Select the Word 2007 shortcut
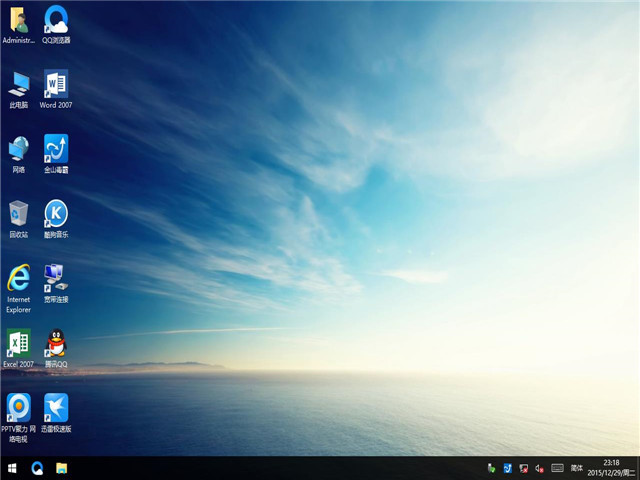Image resolution: width=640 pixels, height=480 pixels. [56, 84]
